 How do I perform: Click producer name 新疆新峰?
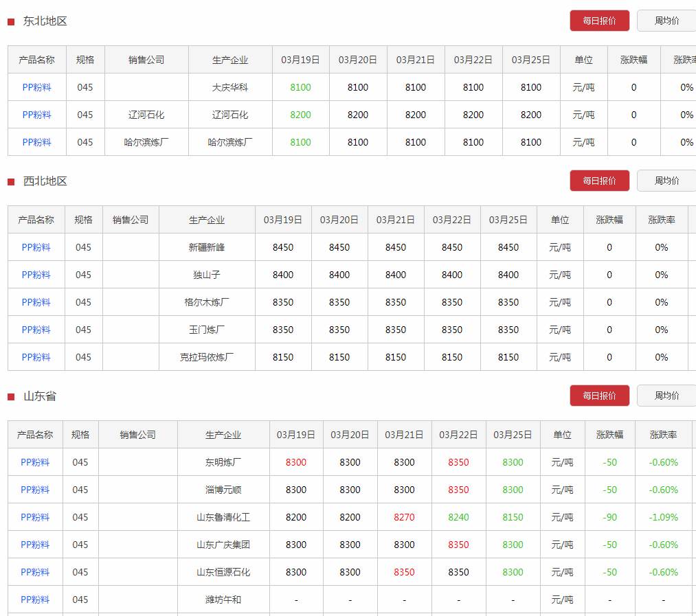[206, 247]
